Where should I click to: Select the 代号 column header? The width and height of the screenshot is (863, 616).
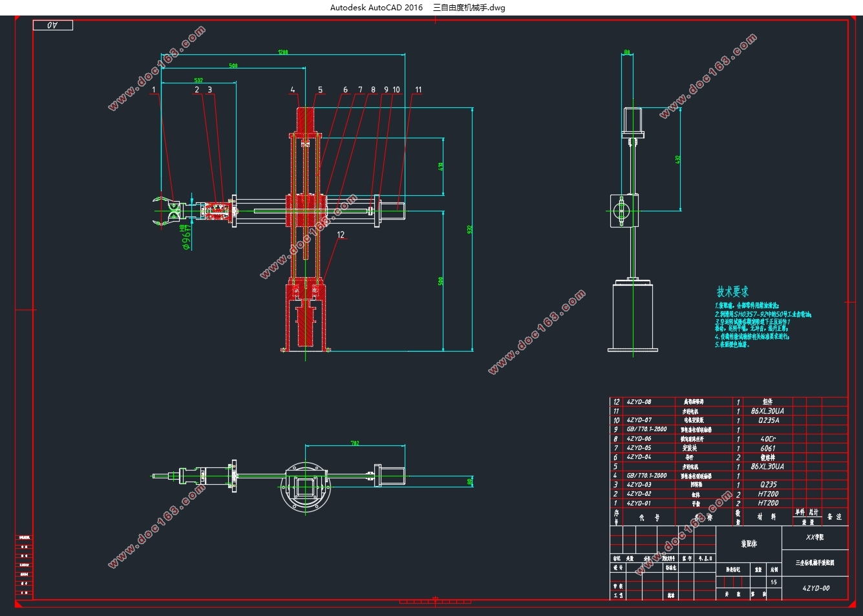[649, 517]
